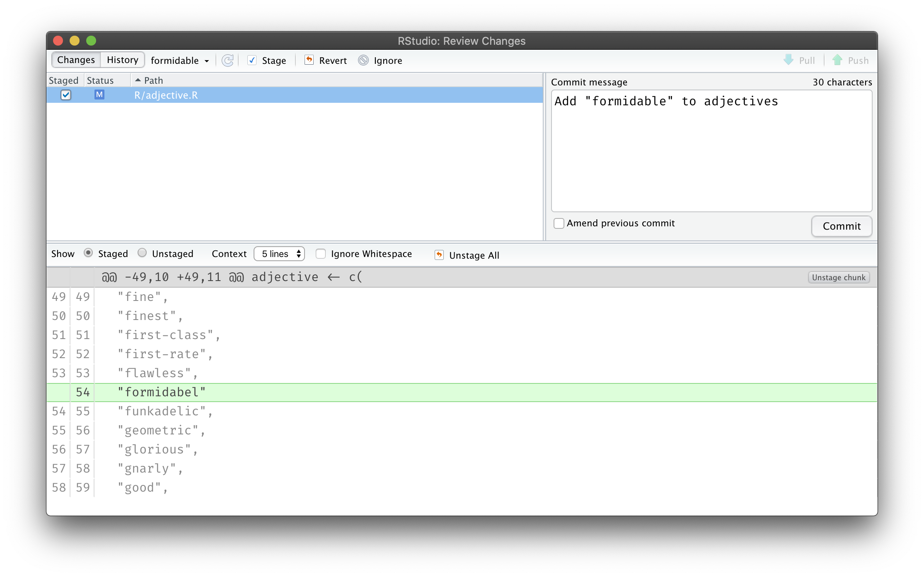The width and height of the screenshot is (924, 577).
Task: Select the Staged radio button
Action: point(88,253)
